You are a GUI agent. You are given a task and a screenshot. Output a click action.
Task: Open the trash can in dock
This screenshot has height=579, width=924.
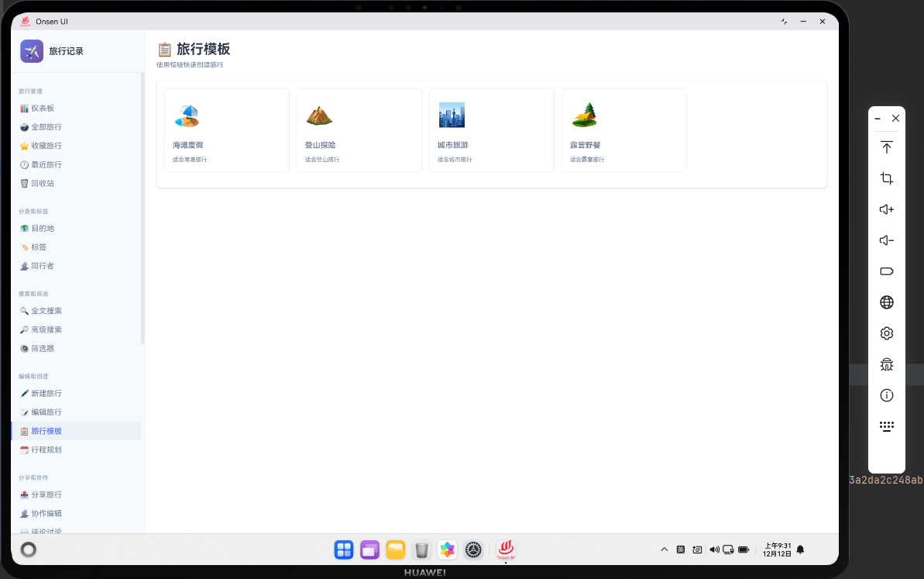coord(421,550)
